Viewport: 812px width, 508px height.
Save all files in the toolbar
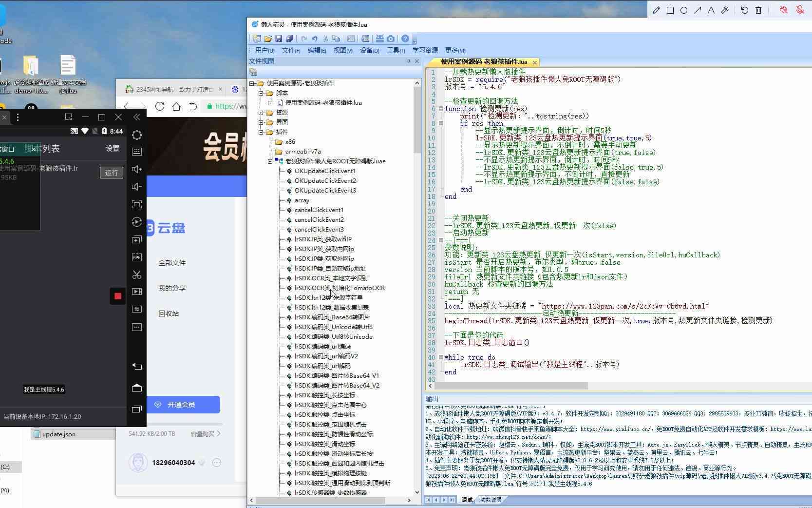pos(289,39)
